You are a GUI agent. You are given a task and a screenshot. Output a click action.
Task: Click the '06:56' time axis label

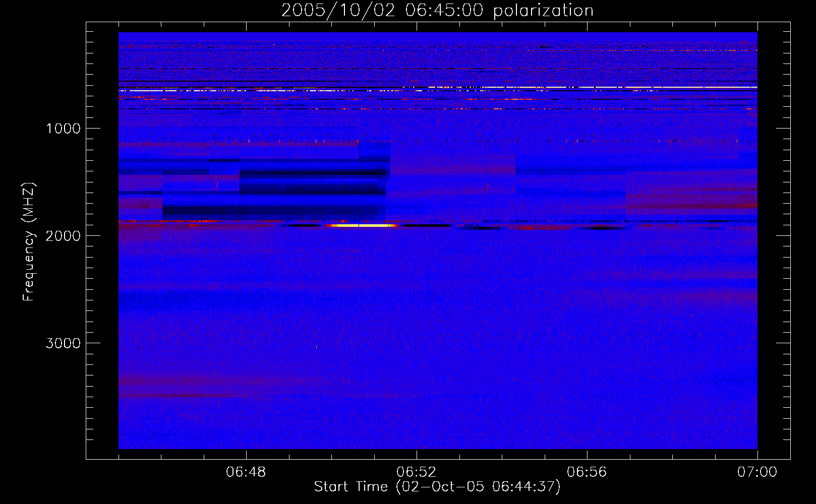click(587, 472)
